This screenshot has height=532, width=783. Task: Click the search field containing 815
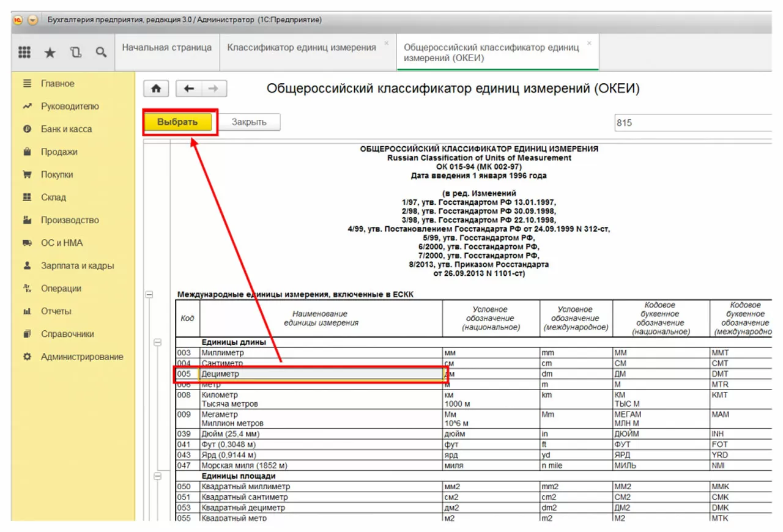(x=693, y=123)
